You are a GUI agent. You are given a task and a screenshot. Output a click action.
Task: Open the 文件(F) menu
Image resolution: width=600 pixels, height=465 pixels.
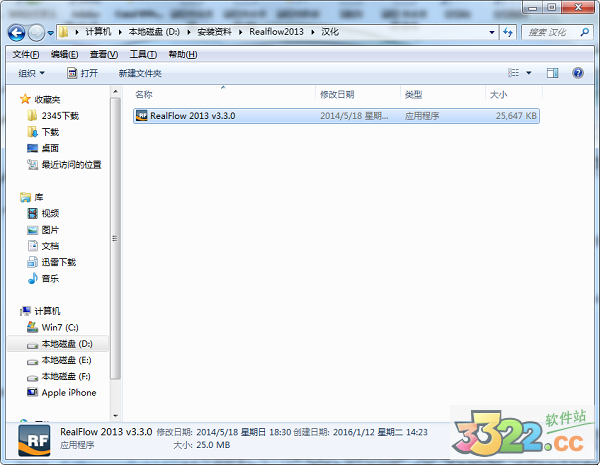(x=26, y=55)
